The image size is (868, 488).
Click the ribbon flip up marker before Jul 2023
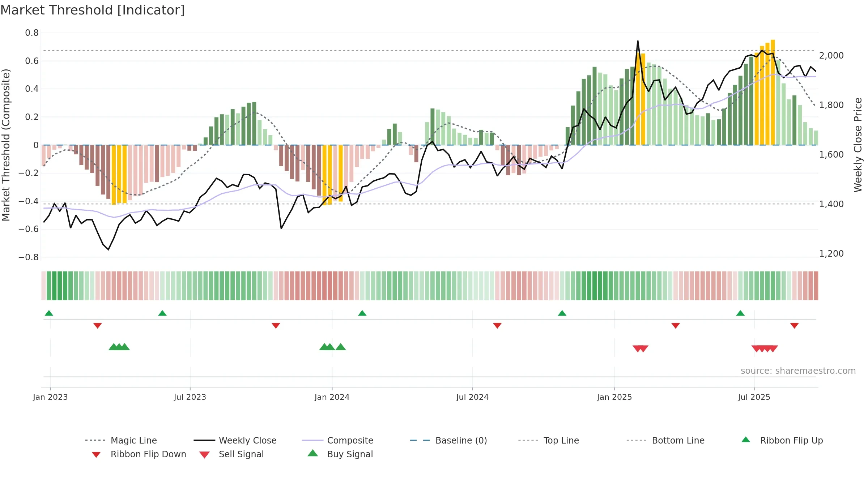162,313
